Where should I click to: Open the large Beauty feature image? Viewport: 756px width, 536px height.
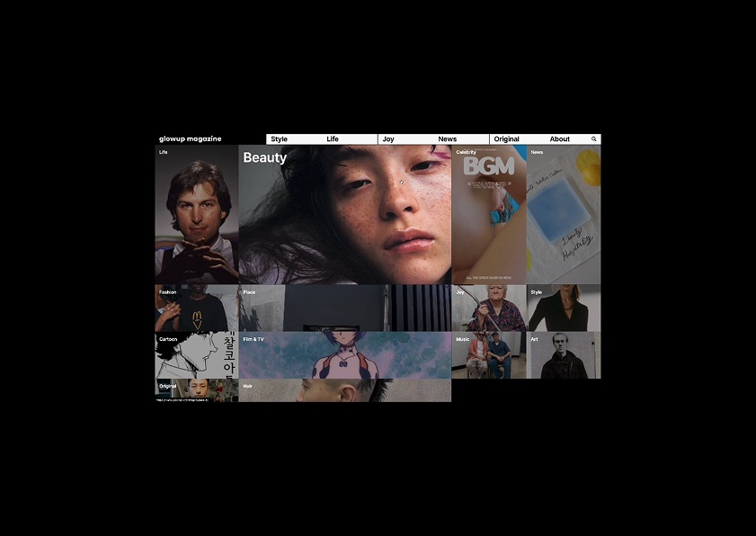[x=345, y=216]
